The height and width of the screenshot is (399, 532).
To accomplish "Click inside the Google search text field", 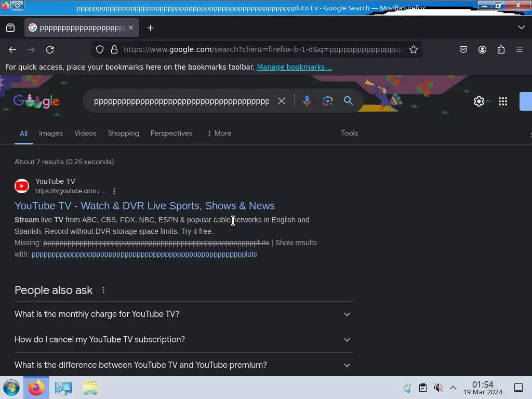I will coord(181,101).
